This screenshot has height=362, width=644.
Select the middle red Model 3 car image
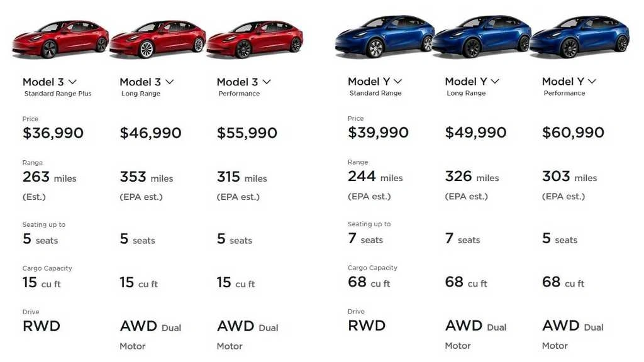click(157, 39)
